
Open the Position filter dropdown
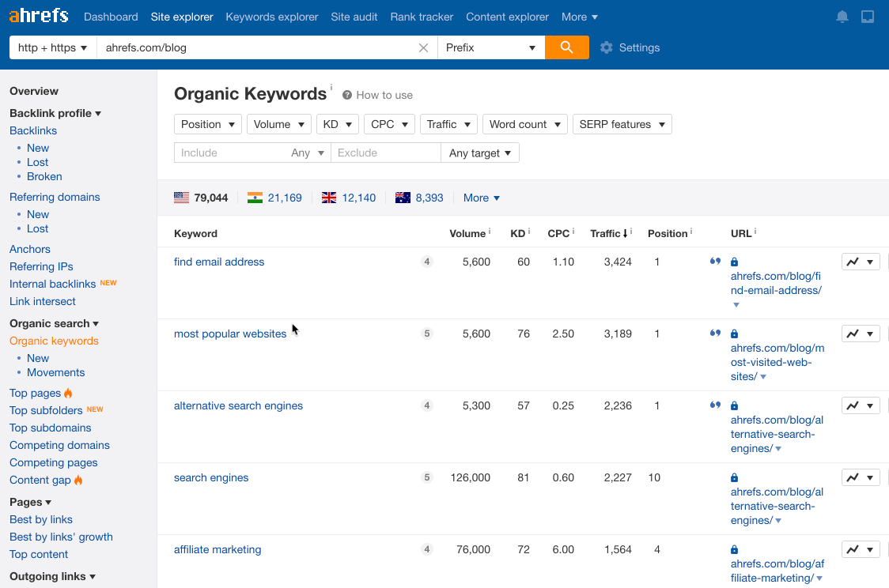tap(208, 124)
